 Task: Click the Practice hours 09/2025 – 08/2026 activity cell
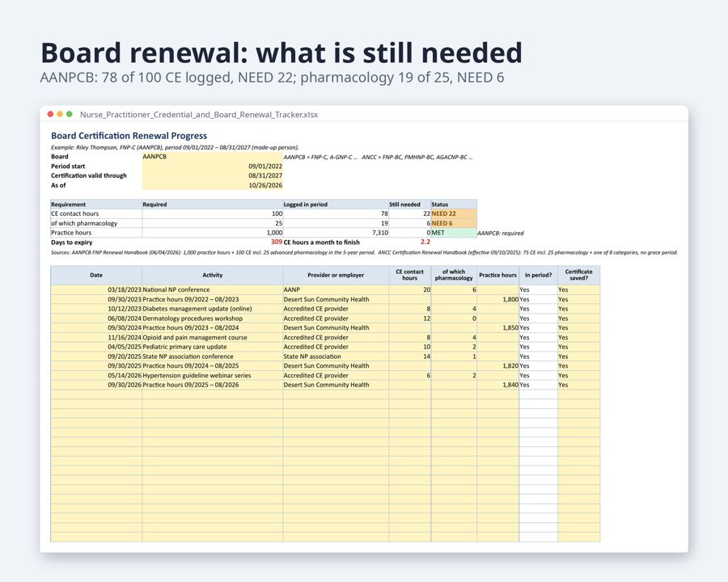213,385
